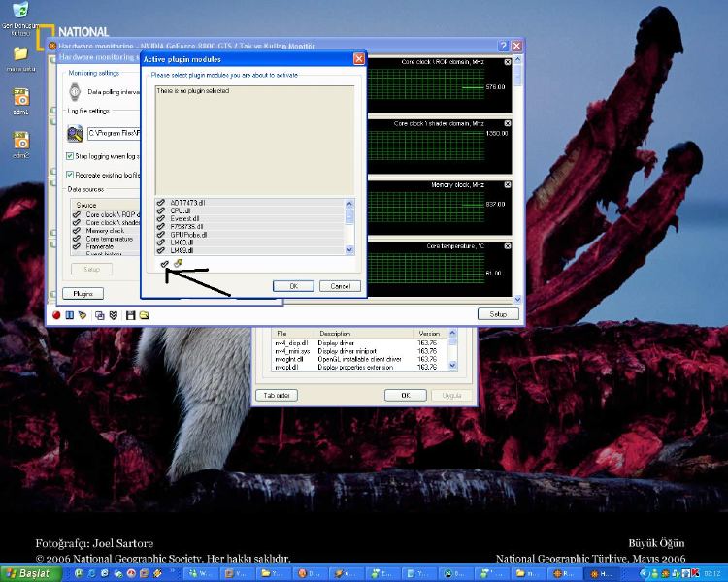Click the system tray clock
This screenshot has width=728, height=582.
(x=712, y=574)
